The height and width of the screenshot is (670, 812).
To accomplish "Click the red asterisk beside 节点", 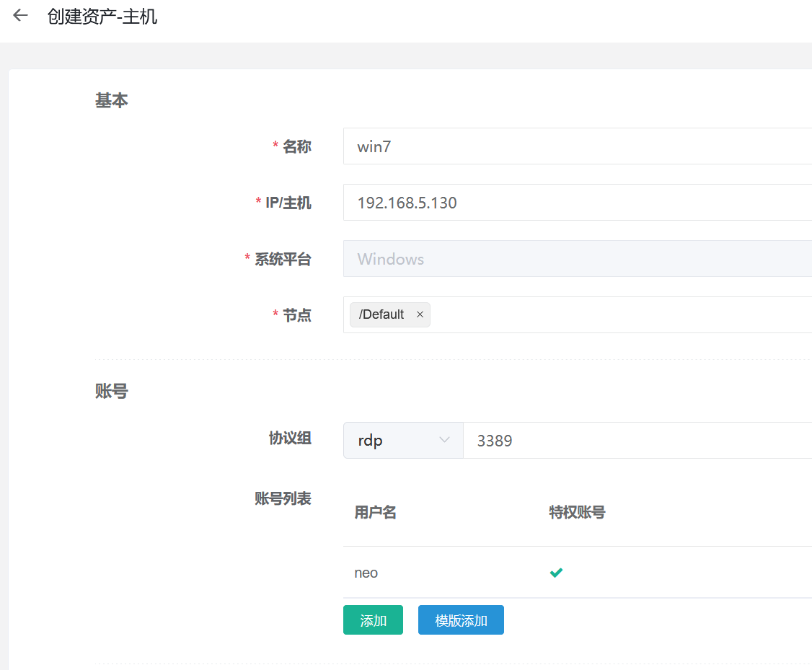I will click(x=275, y=314).
